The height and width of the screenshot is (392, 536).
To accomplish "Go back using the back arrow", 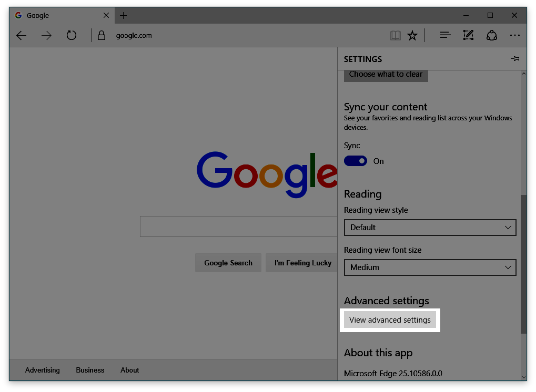I will (x=21, y=36).
